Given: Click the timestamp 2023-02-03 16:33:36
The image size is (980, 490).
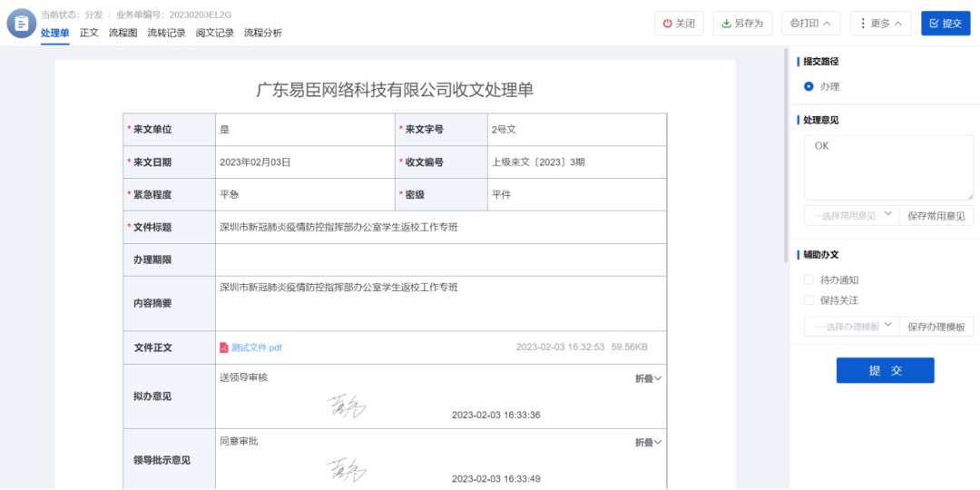Looking at the screenshot, I should coord(496,415).
